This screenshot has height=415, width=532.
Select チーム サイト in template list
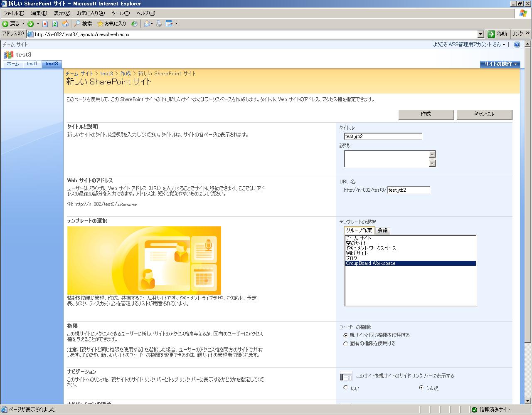tap(410, 238)
